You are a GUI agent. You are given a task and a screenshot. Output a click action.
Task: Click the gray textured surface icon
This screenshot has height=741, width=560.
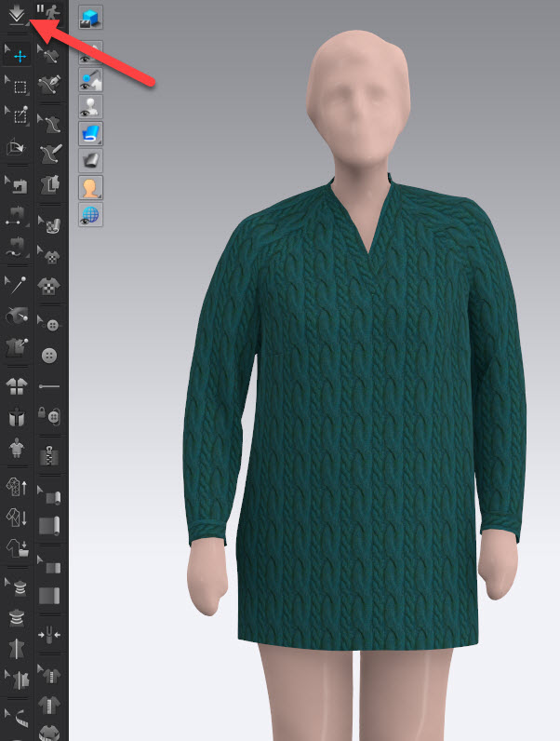tap(90, 160)
